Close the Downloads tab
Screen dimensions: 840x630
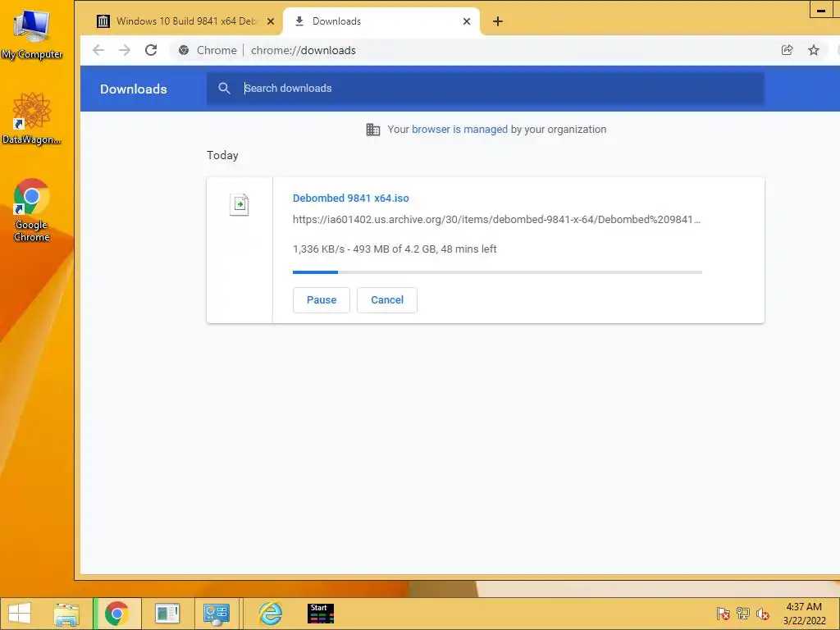(467, 21)
